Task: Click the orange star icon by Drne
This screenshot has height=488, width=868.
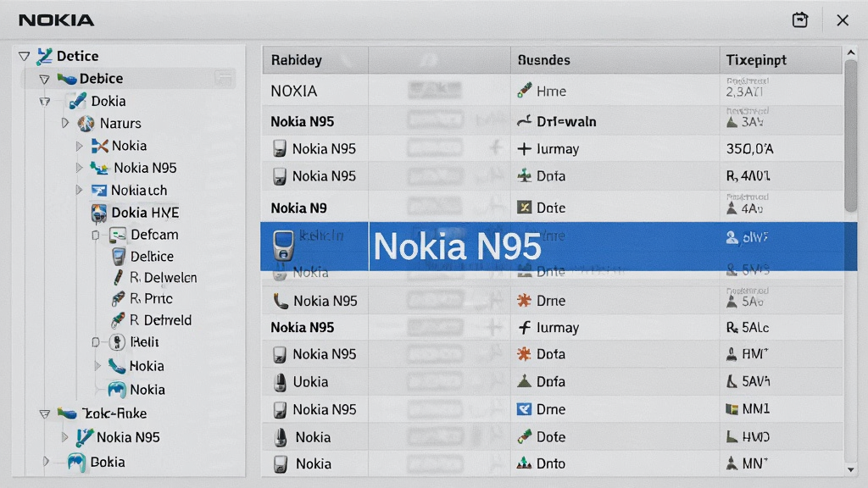Action: pos(524,301)
